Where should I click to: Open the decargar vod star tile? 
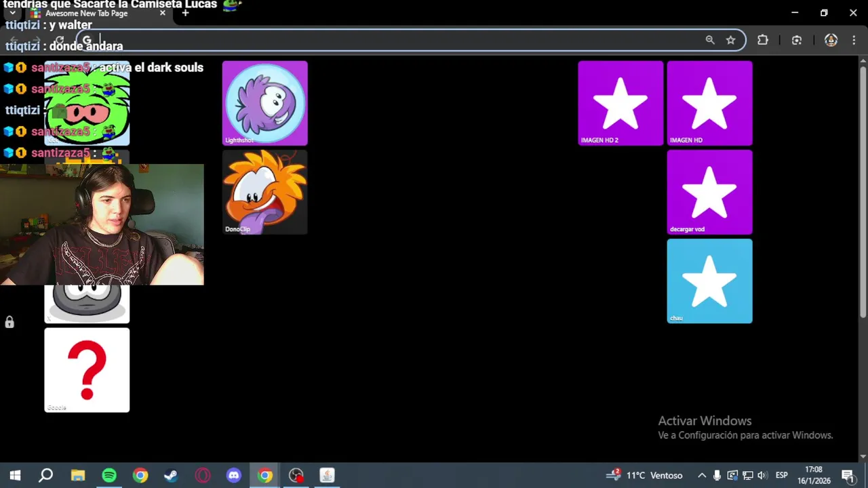[709, 192]
